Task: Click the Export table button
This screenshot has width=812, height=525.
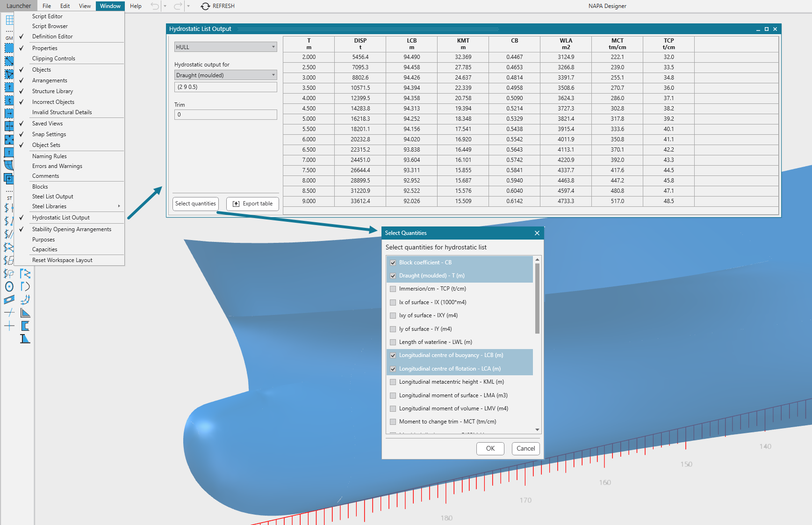Action: pos(252,204)
